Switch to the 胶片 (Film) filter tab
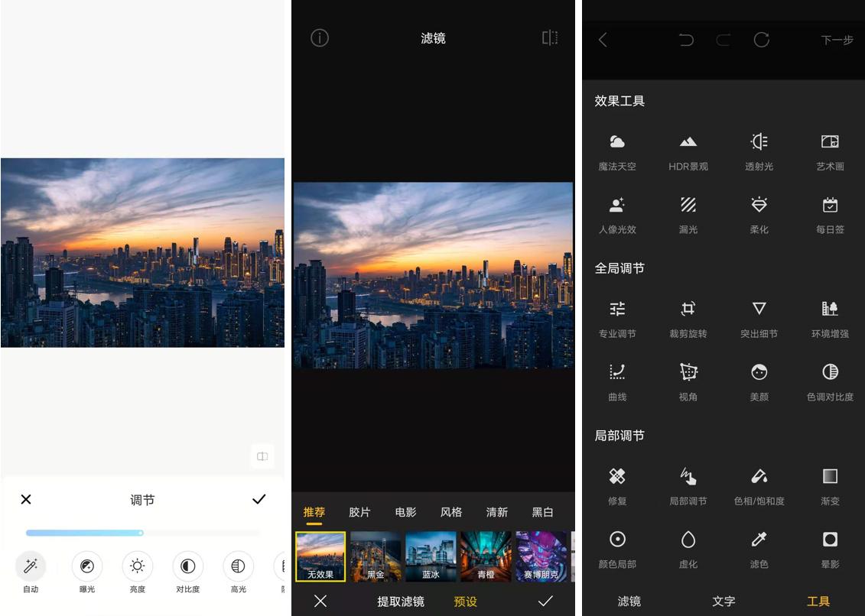The height and width of the screenshot is (616, 865). tap(359, 512)
